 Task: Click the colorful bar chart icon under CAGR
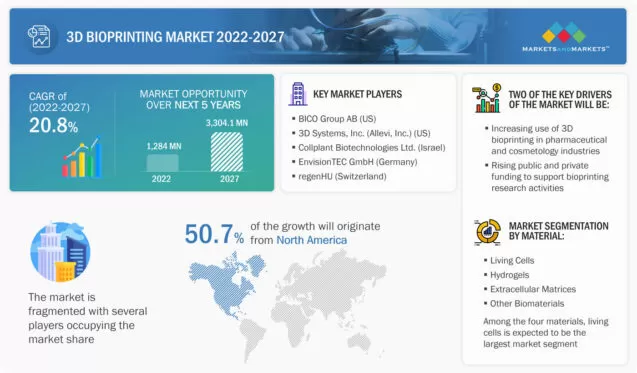tap(82, 158)
